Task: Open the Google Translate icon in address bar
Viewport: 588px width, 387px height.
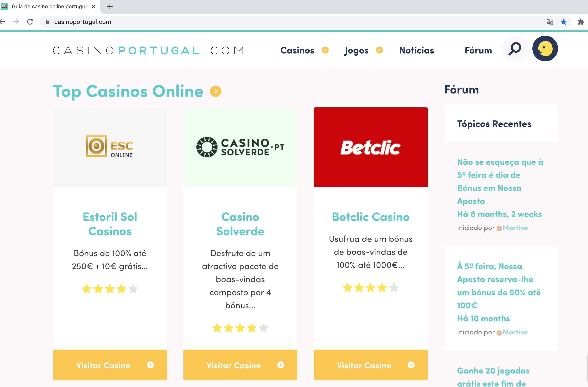Action: pos(550,22)
